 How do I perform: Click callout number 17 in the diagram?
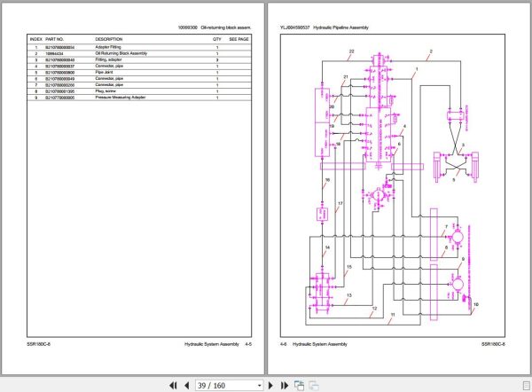[340, 204]
